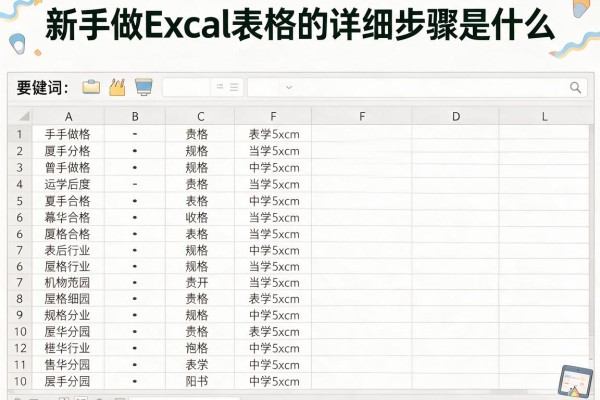Click cell containing 屋格细园
Screen dimensions: 600x400
tap(68, 299)
